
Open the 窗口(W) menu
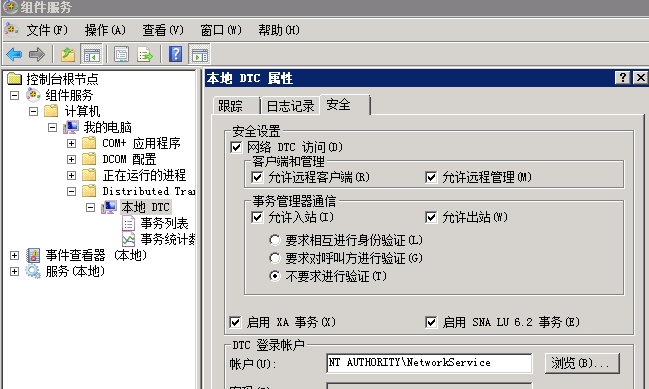[221, 30]
